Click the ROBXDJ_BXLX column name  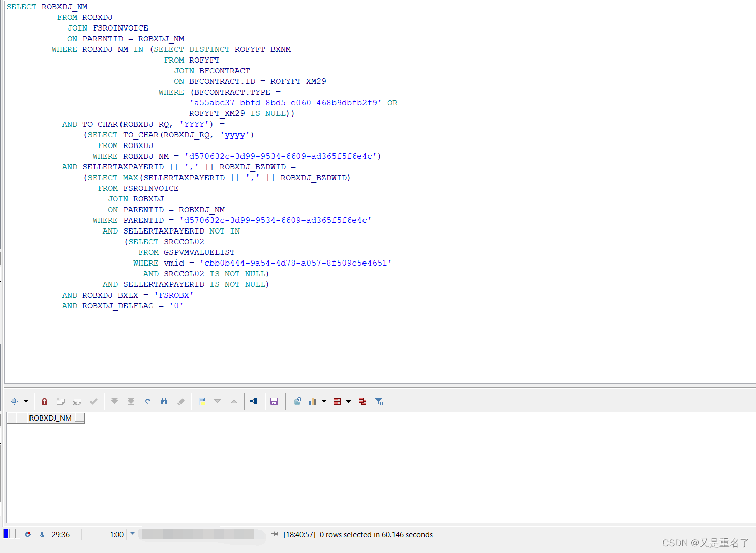pyautogui.click(x=110, y=295)
